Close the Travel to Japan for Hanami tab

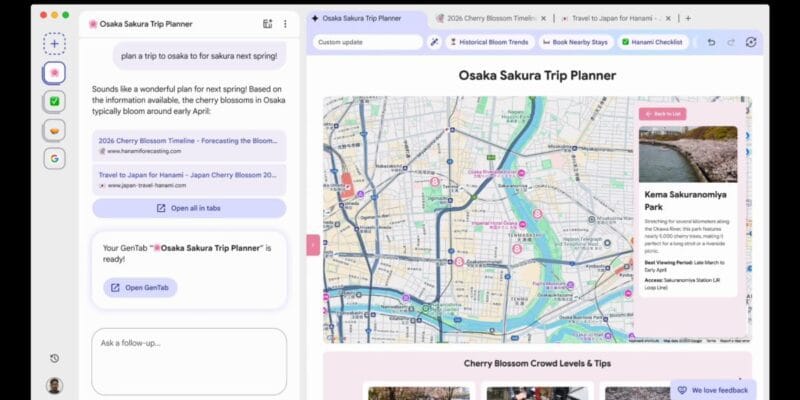click(x=668, y=18)
